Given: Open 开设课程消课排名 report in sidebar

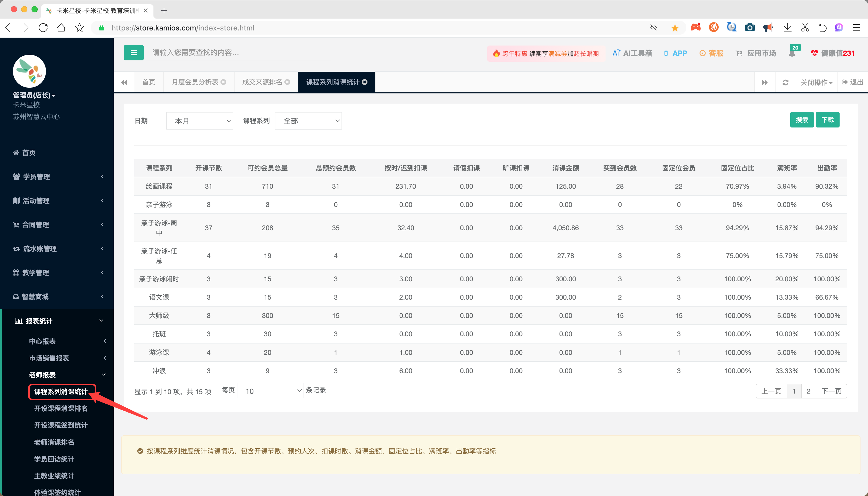Looking at the screenshot, I should pos(61,409).
